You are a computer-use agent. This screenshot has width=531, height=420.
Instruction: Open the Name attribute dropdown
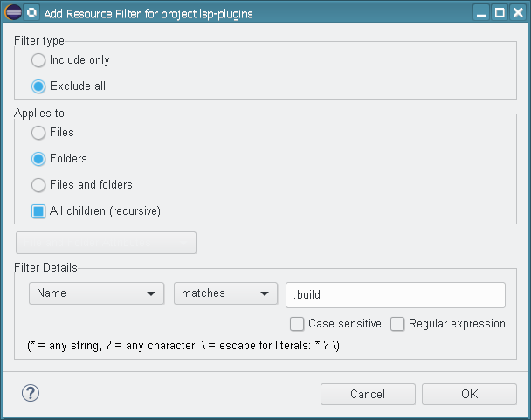(97, 294)
